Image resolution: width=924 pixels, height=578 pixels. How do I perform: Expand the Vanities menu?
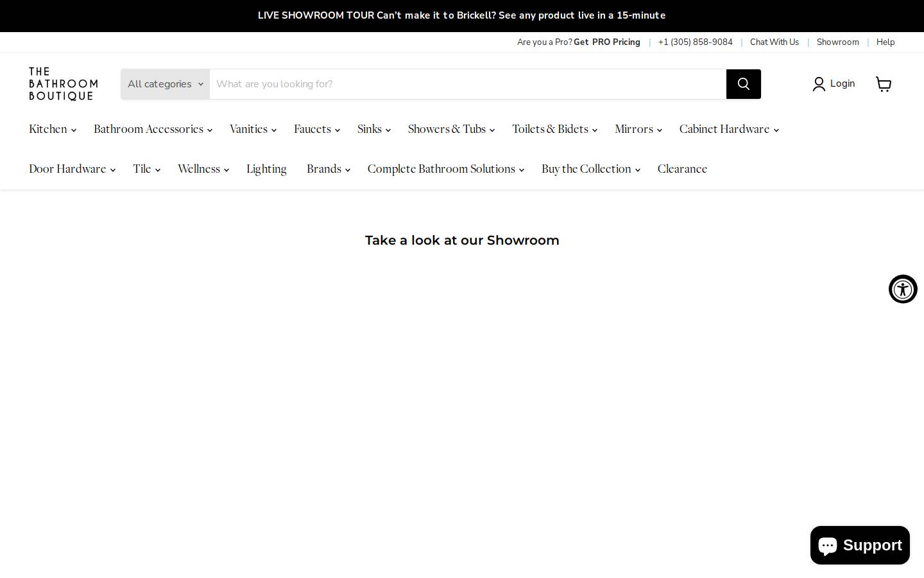pyautogui.click(x=253, y=129)
